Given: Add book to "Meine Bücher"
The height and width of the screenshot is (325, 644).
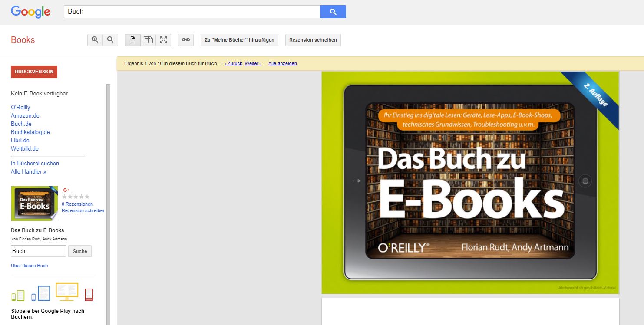Looking at the screenshot, I should 239,40.
